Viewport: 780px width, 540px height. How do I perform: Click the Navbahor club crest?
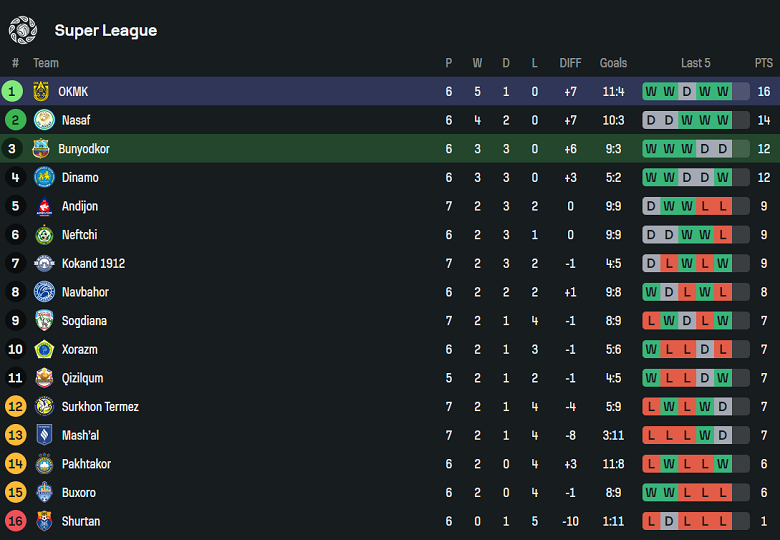pyautogui.click(x=44, y=292)
